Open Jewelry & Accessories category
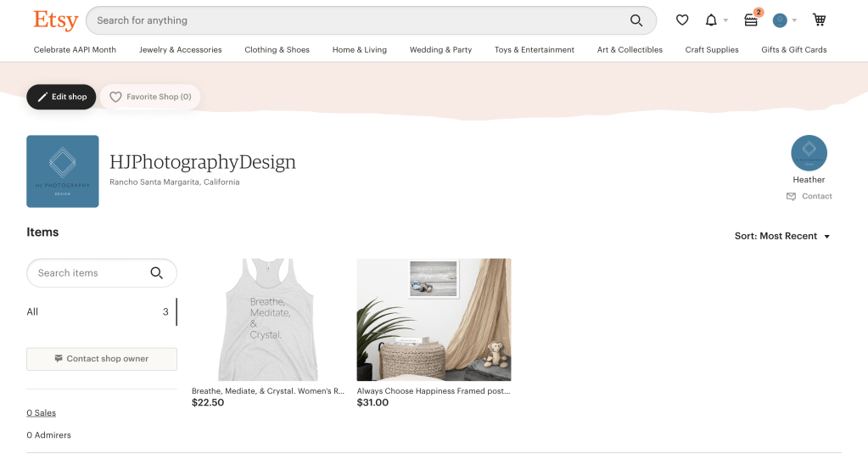868x476 pixels. point(180,50)
